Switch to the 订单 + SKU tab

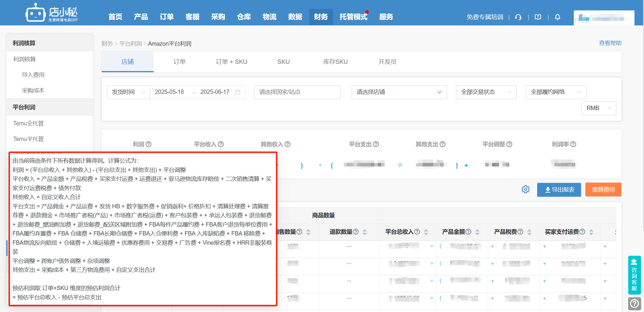coord(231,62)
